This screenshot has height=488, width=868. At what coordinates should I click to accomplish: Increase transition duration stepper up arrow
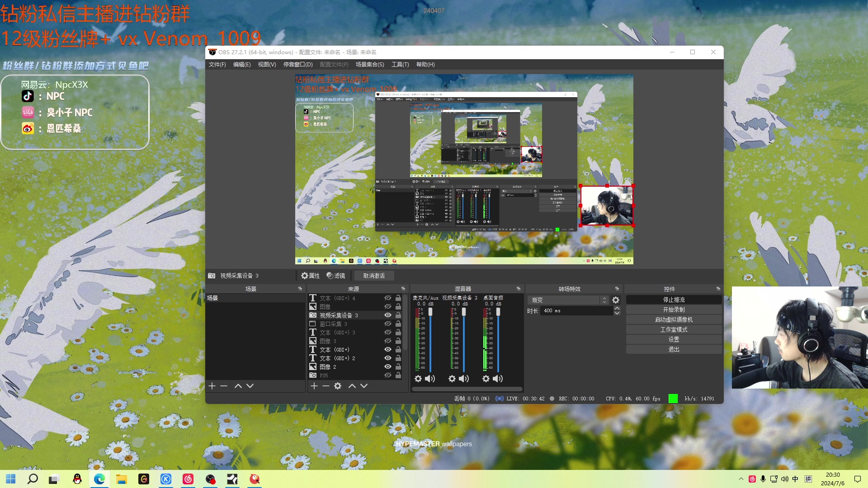pyautogui.click(x=617, y=309)
